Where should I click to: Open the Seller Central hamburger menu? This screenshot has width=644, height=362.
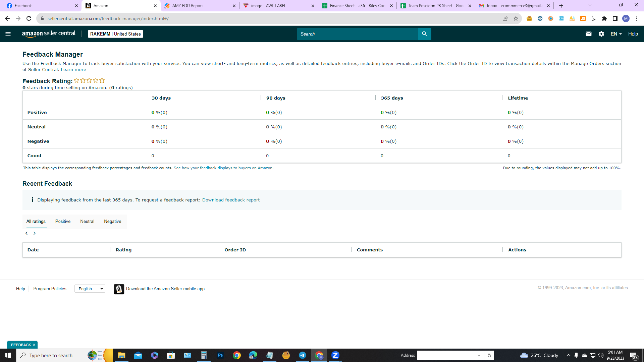point(8,34)
